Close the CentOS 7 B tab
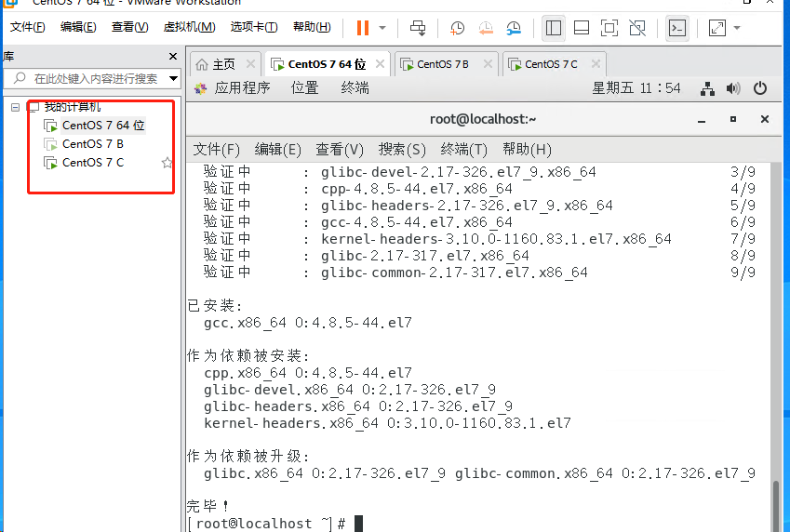 488,64
